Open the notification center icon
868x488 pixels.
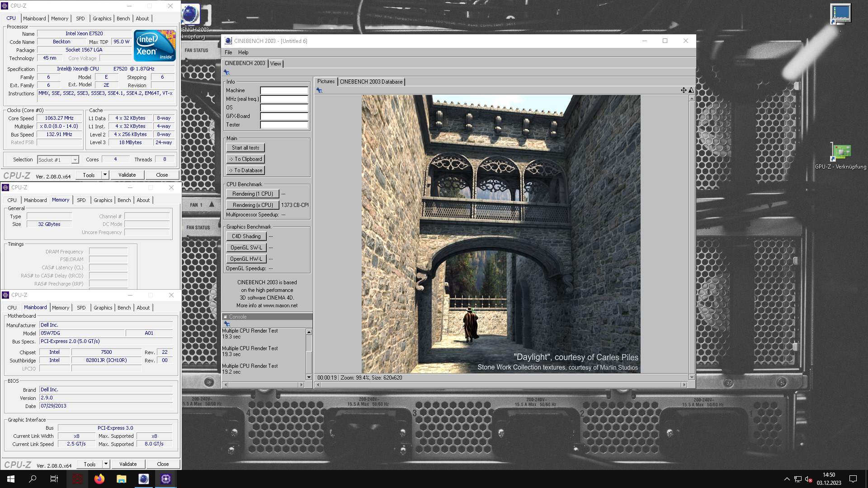pyautogui.click(x=853, y=479)
